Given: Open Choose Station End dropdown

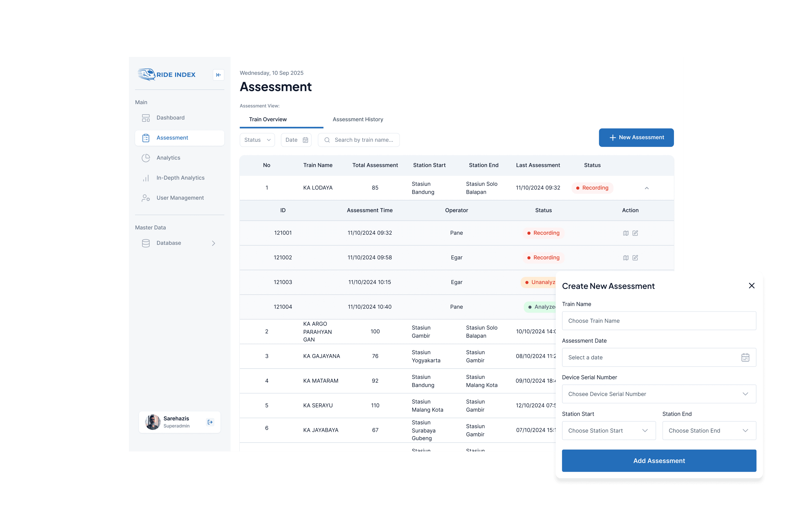Looking at the screenshot, I should coord(709,431).
